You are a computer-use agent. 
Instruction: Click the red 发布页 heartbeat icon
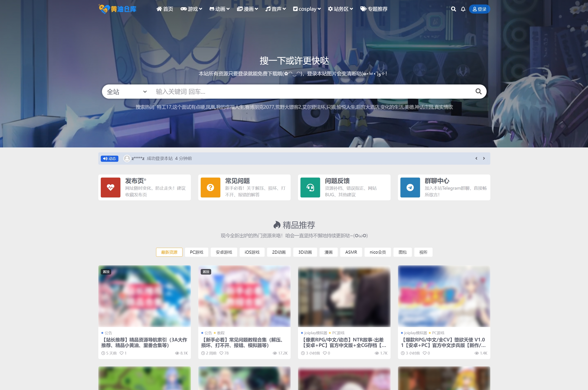point(111,187)
